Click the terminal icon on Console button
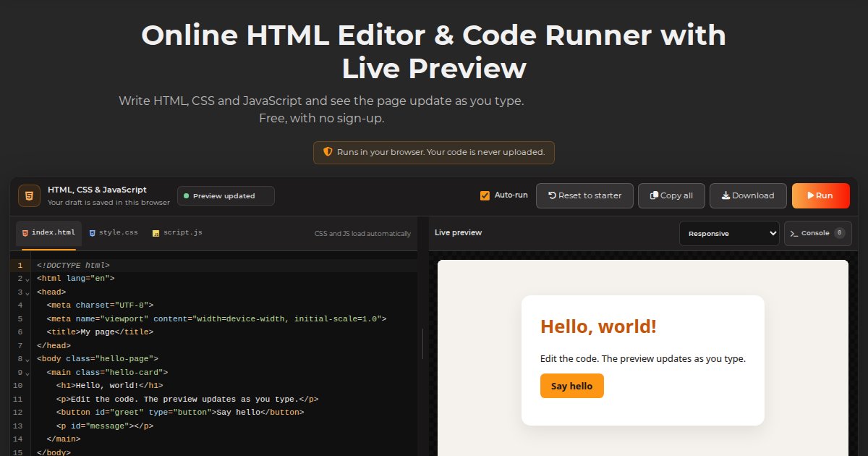This screenshot has height=456, width=868. coord(794,233)
